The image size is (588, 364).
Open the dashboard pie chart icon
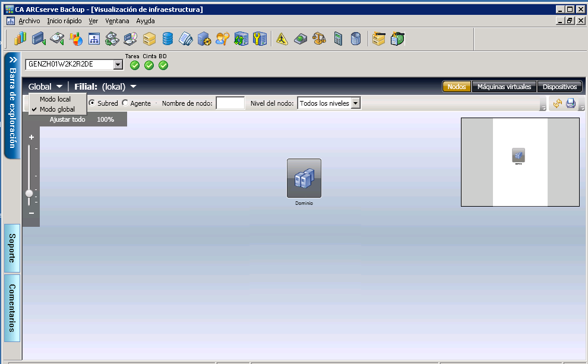76,39
